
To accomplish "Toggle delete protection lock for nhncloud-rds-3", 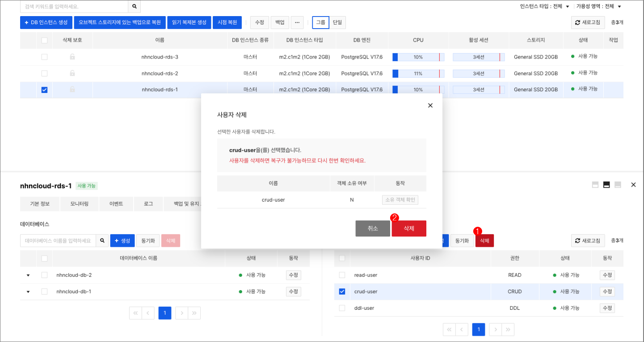I will [x=73, y=56].
